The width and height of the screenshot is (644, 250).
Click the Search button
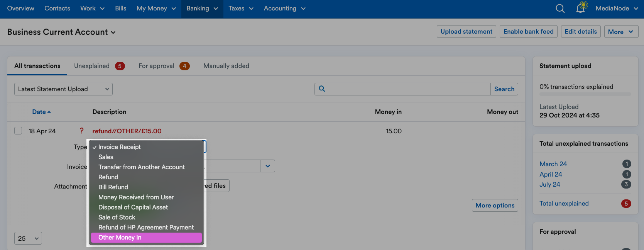[504, 89]
